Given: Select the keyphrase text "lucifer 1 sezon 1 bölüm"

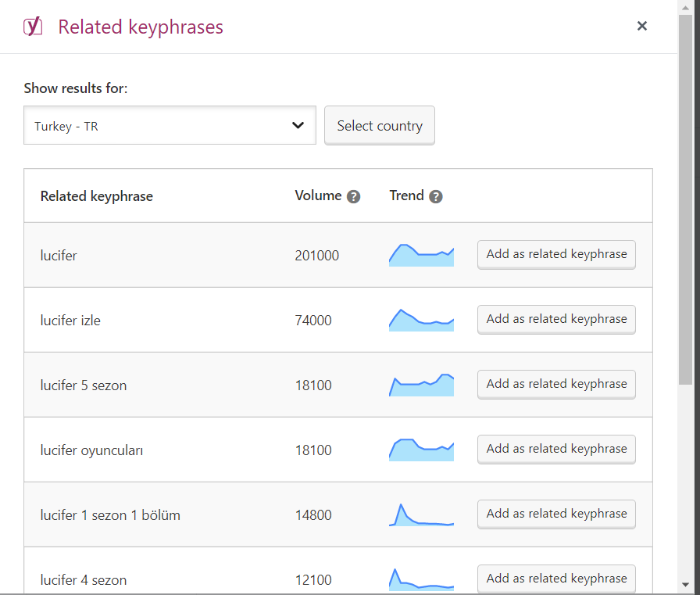Looking at the screenshot, I should [x=110, y=515].
